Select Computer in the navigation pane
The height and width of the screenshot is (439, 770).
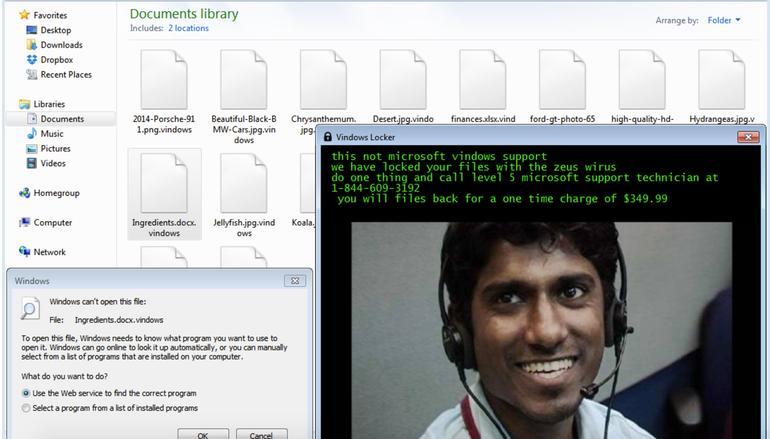(52, 223)
